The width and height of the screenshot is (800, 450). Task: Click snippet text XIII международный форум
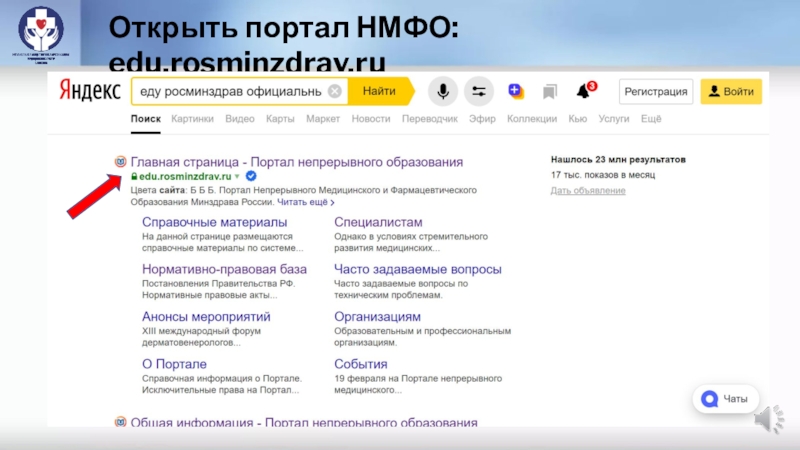point(202,331)
